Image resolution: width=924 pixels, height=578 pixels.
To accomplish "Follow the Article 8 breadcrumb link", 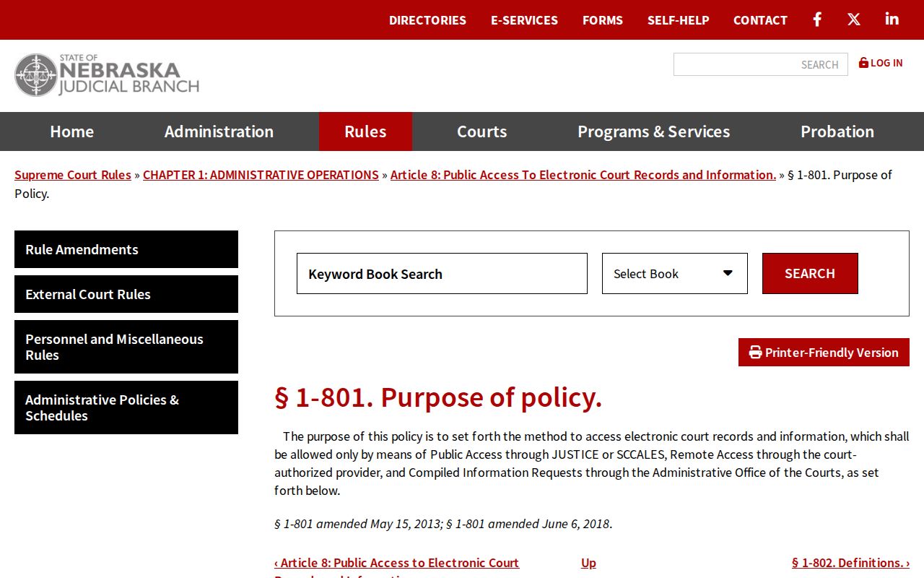I will (x=583, y=175).
